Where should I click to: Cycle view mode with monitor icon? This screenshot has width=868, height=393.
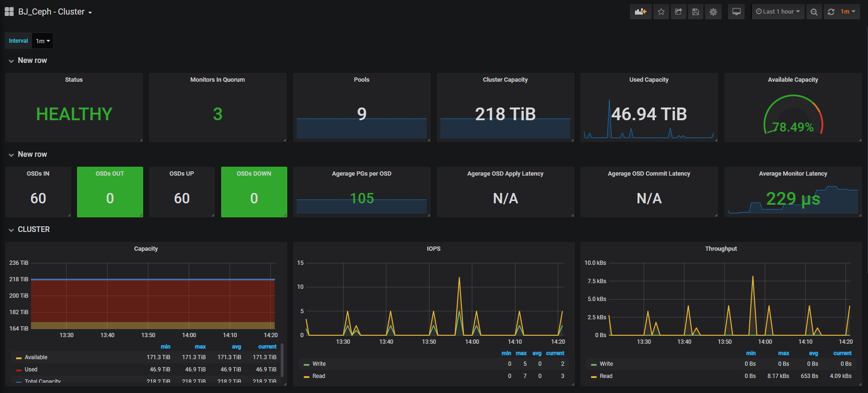point(737,12)
